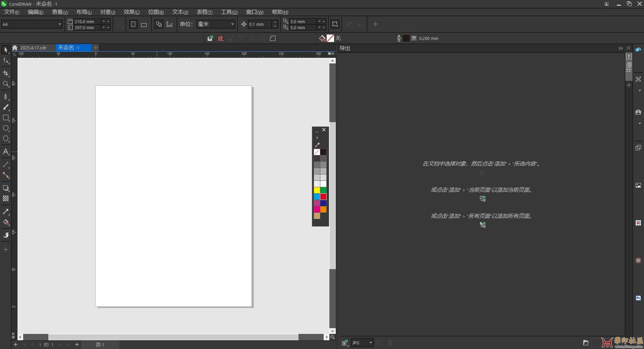Open the 位图 menu
Viewport: 644px width, 349px height.
point(156,12)
